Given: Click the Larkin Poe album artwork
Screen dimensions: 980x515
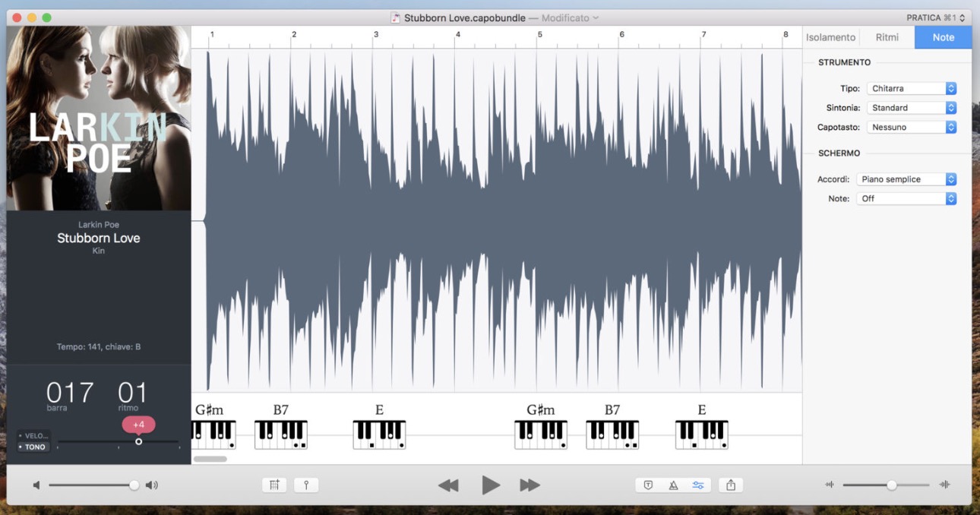Looking at the screenshot, I should tap(99, 118).
